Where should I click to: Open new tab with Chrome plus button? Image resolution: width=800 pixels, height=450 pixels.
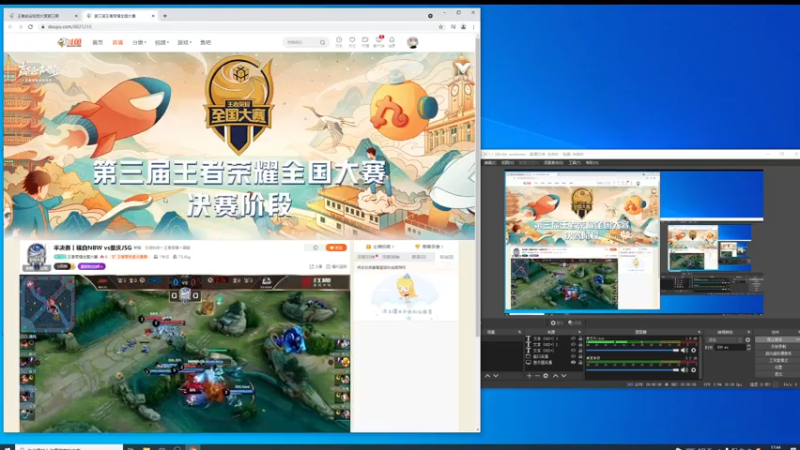(x=165, y=16)
